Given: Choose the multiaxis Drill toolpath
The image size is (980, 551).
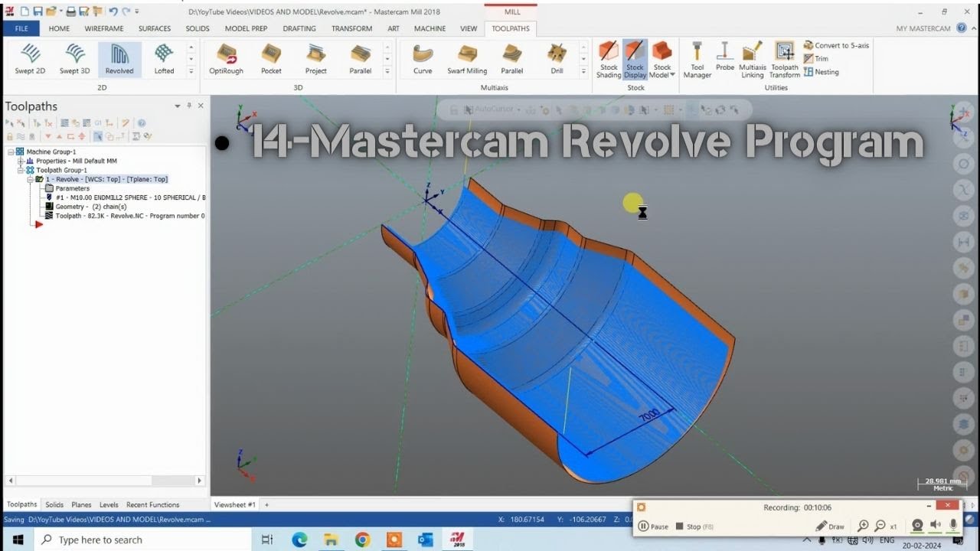Looking at the screenshot, I should tap(557, 59).
